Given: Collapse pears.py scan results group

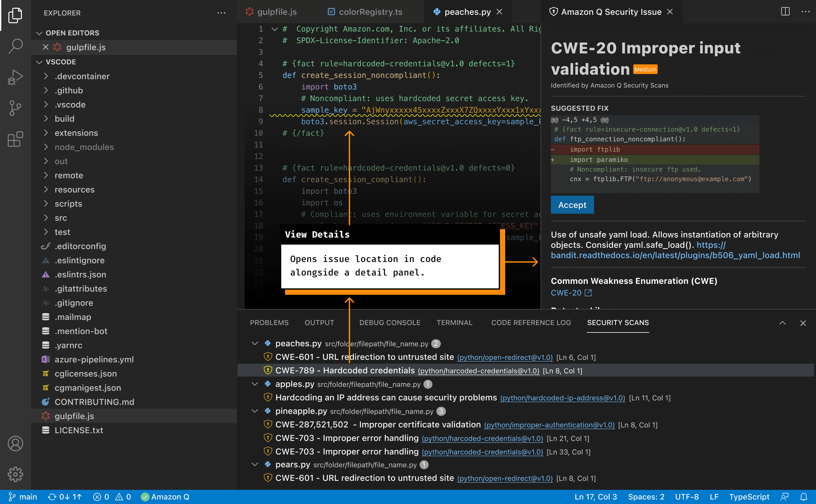Looking at the screenshot, I should [255, 464].
